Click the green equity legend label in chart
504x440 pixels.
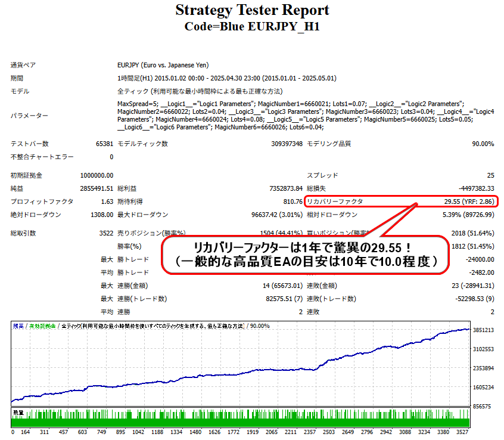tap(42, 326)
